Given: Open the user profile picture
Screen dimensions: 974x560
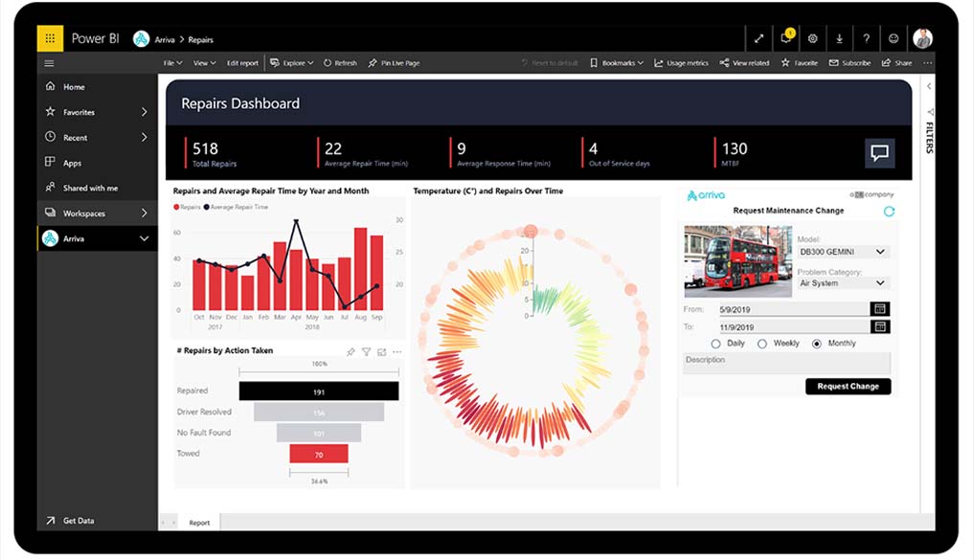Looking at the screenshot, I should [923, 38].
